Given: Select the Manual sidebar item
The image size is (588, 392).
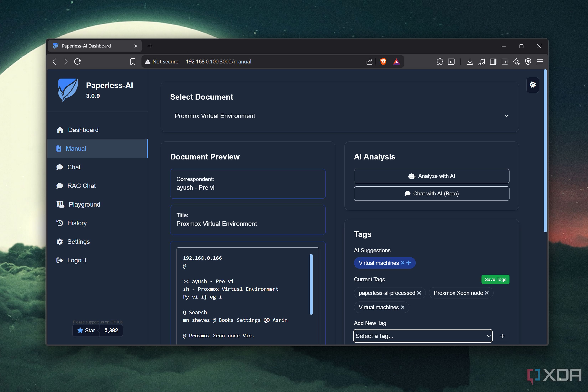Looking at the screenshot, I should coord(97,148).
